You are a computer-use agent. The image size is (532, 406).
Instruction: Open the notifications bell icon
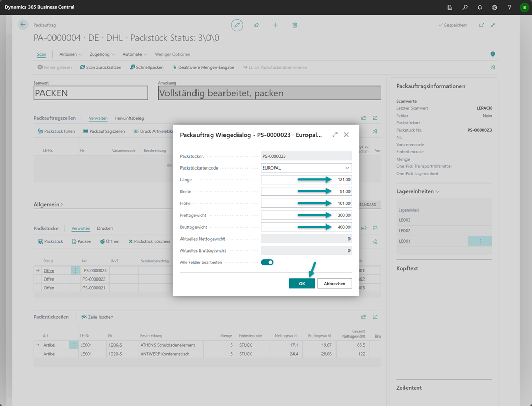(480, 7)
